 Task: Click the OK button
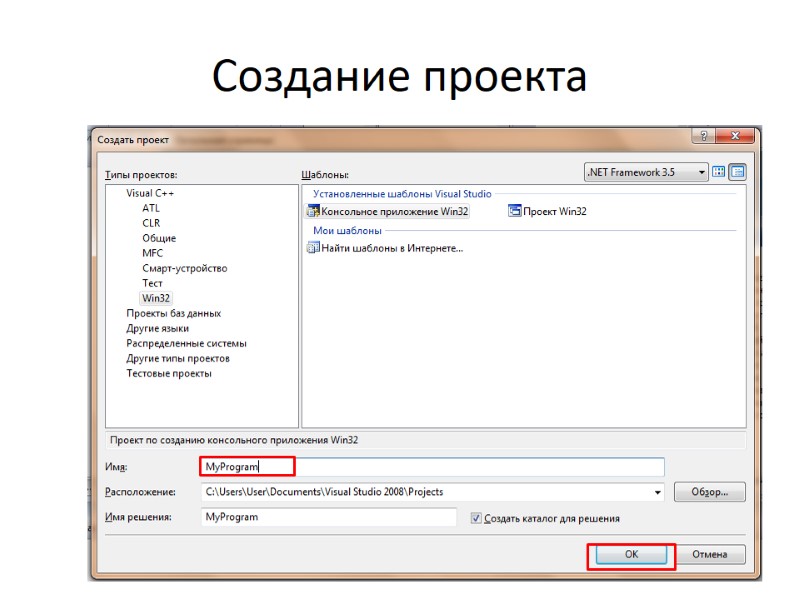pos(631,555)
